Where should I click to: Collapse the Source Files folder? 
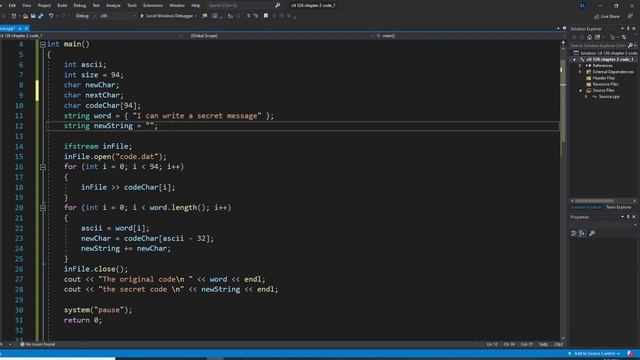(x=580, y=90)
